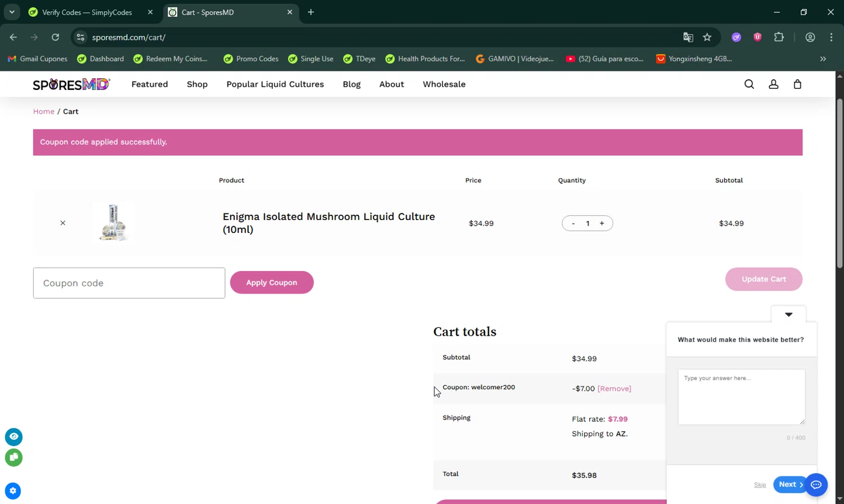Viewport: 844px width, 504px height.
Task: Click the feedback answer text area
Action: tap(742, 397)
